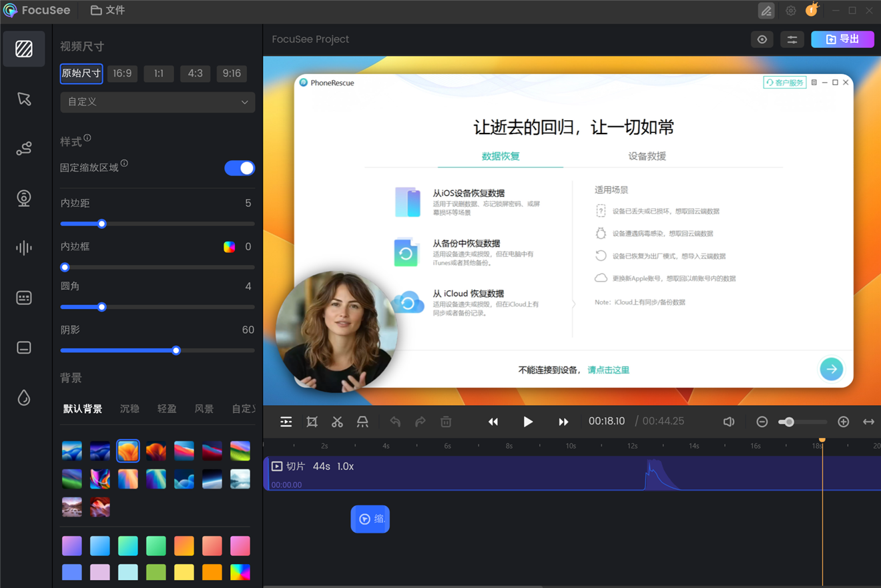Pick the rainbow custom color swatch

(x=240, y=572)
